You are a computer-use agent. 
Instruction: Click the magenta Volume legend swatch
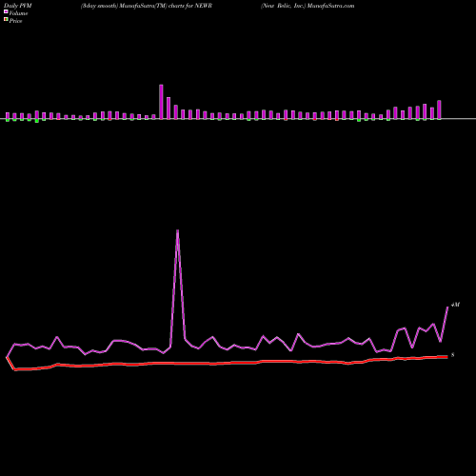(x=6, y=11)
